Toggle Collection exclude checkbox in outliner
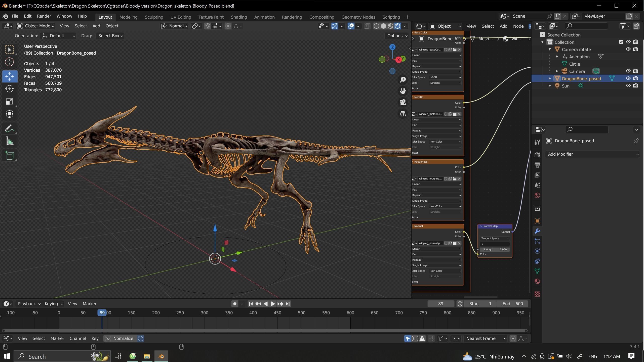The image size is (644, 362). coord(621,42)
